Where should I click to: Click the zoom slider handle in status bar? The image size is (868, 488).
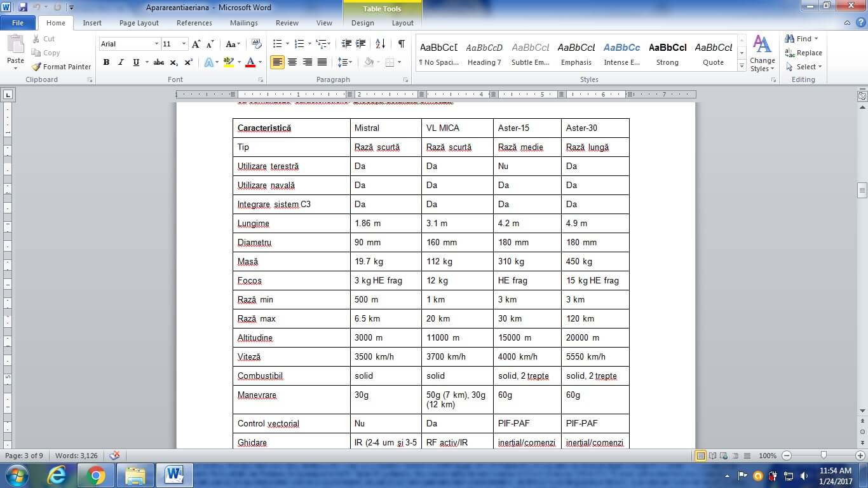point(824,456)
